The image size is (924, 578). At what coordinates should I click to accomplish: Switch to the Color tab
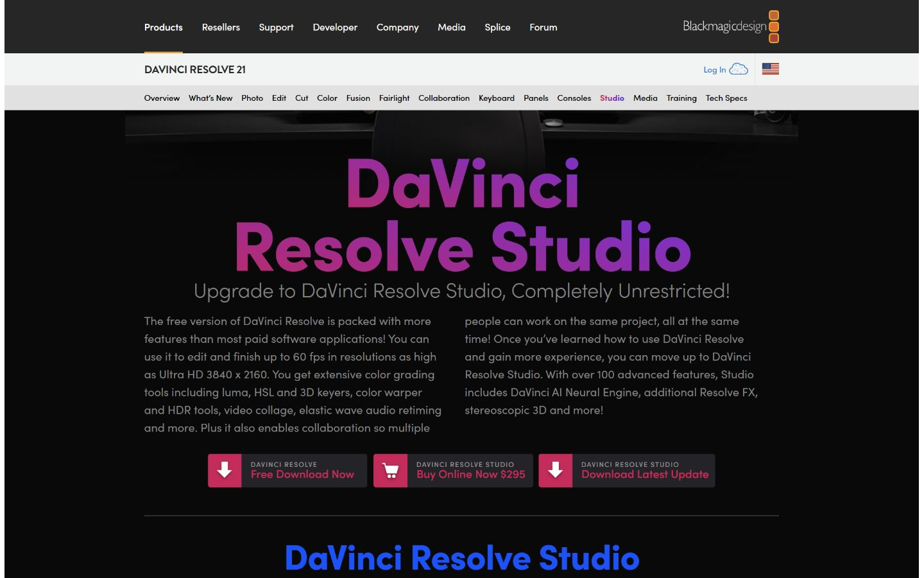click(x=327, y=98)
